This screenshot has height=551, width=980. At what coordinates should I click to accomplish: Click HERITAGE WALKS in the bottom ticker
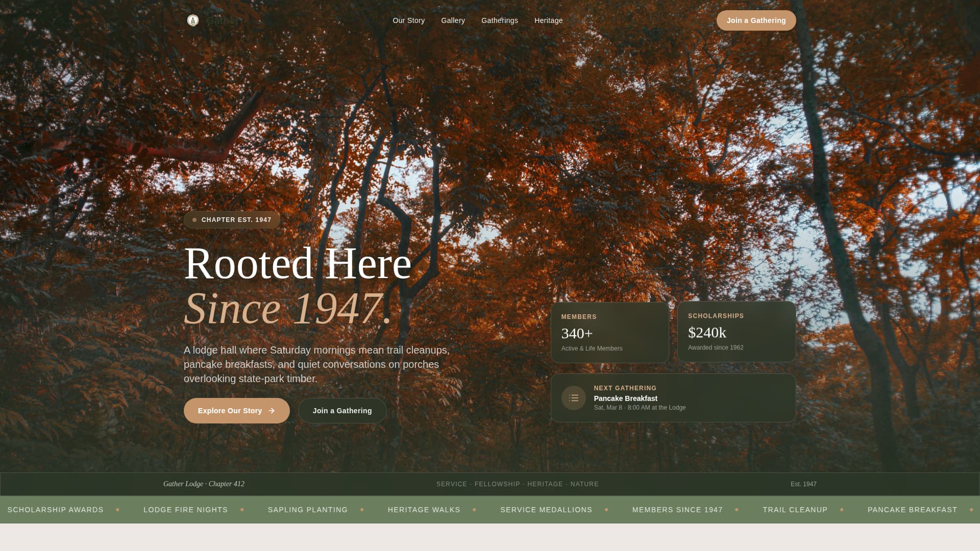[424, 509]
